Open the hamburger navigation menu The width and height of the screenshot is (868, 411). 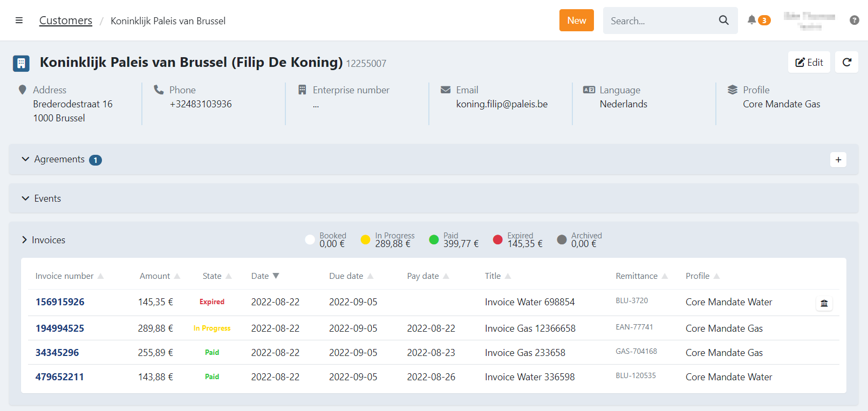click(19, 20)
